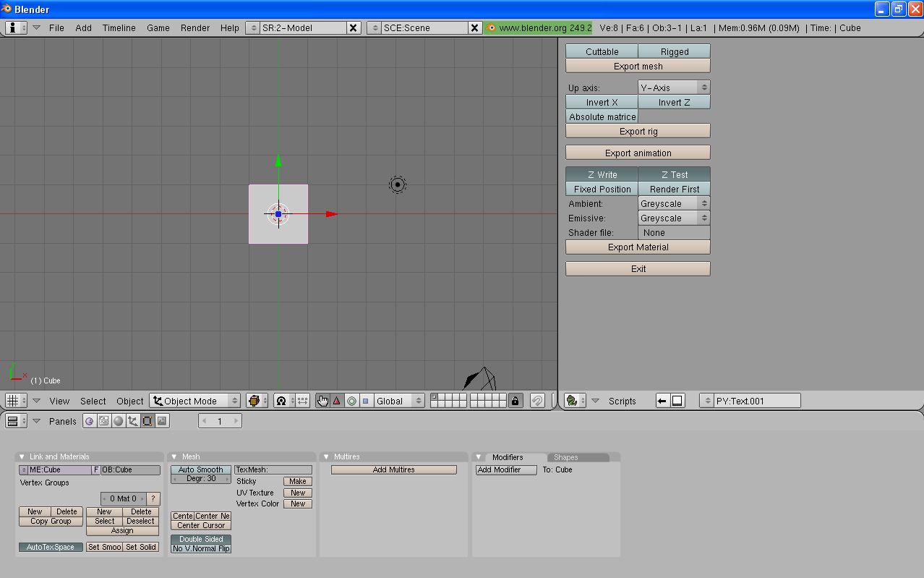Open the www.blender.org link
Image resolution: width=924 pixels, height=578 pixels.
coord(539,27)
